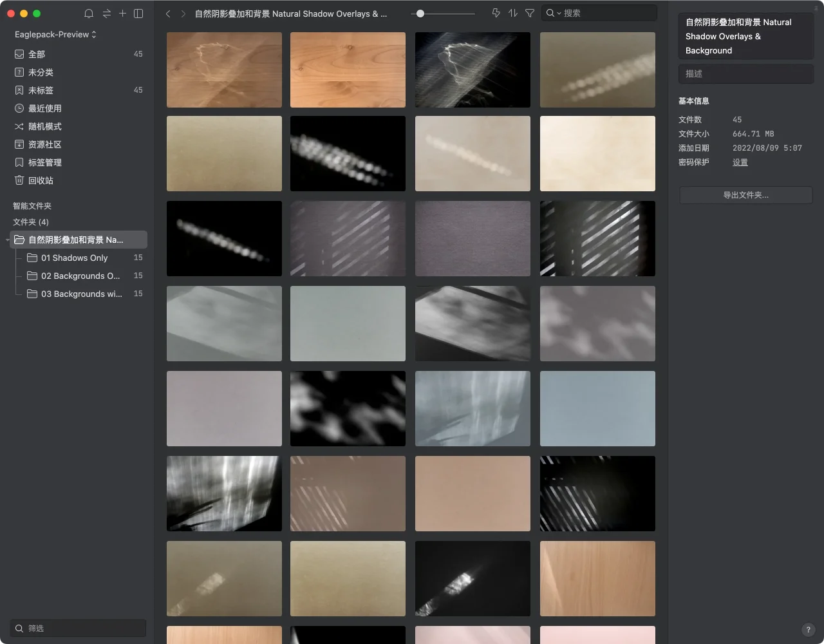Select the black-and-white streaked light thumbnail, sixth row
824x644 pixels.
224,493
